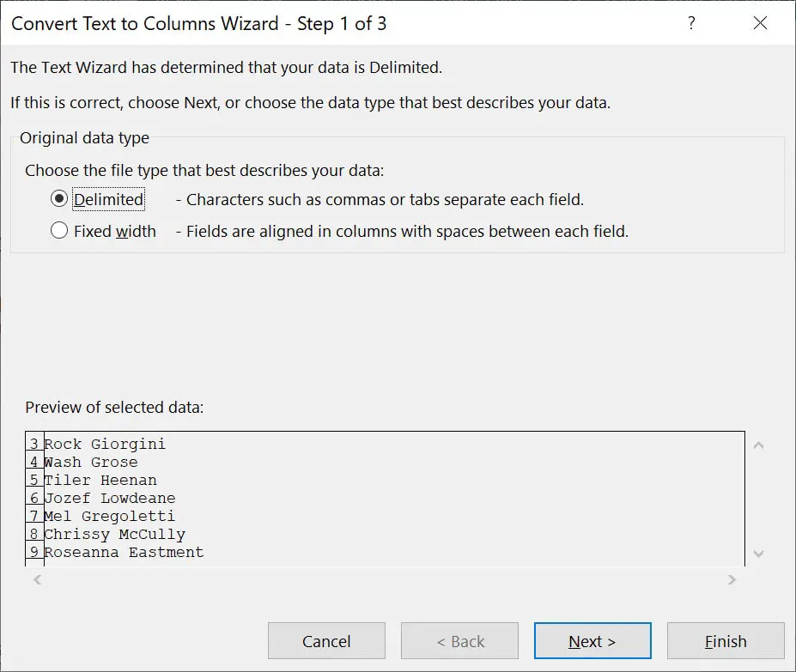Select the Mel Gregoletti preview line
796x672 pixels.
99,516
